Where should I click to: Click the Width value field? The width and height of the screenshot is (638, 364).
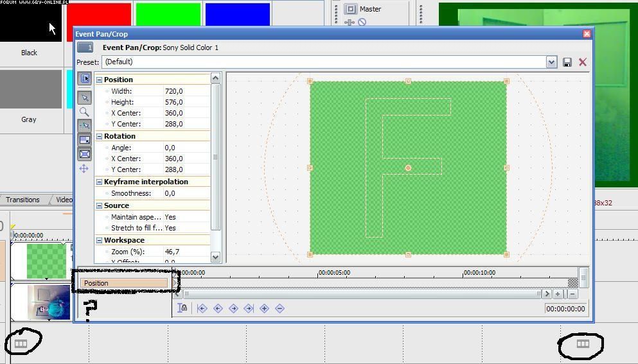tap(185, 91)
